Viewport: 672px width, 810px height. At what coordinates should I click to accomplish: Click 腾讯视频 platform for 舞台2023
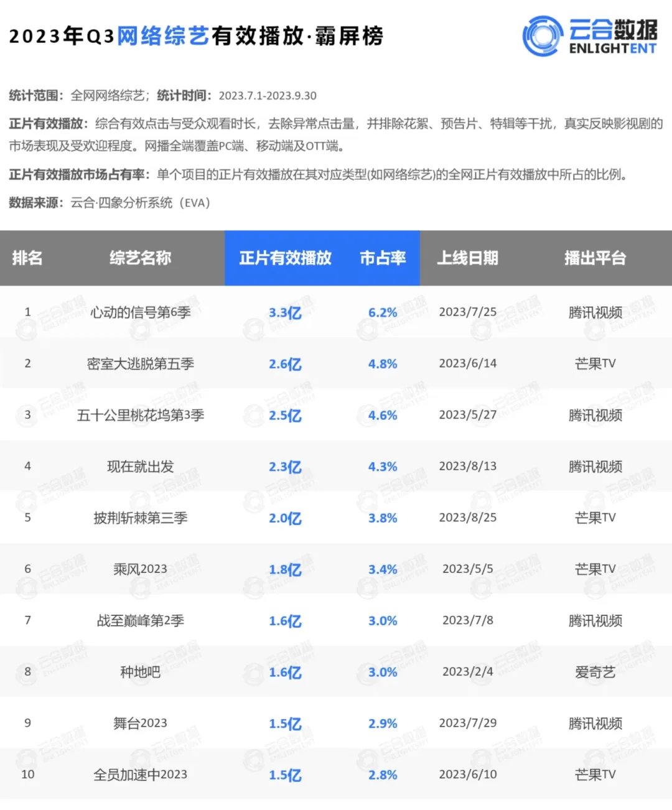click(595, 724)
